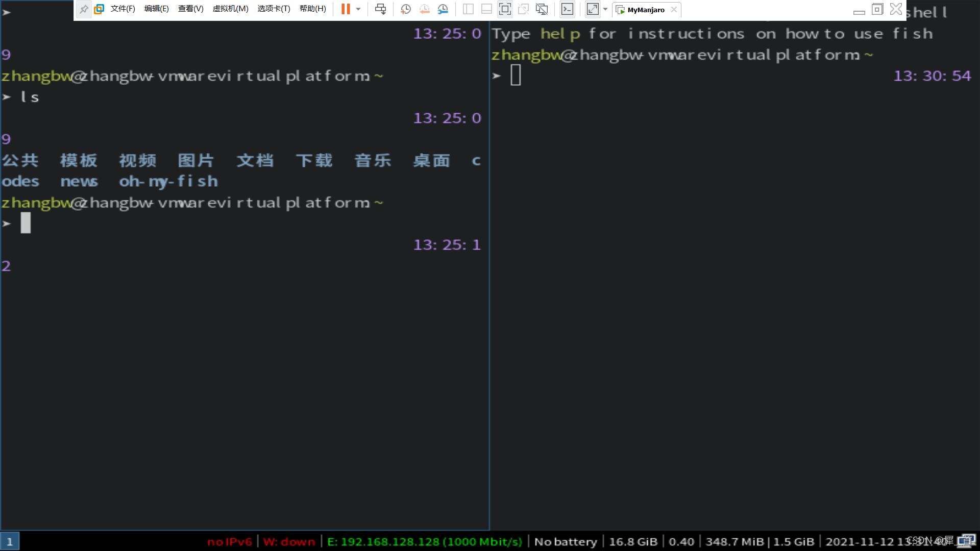
Task: Open the 文件(F) menu
Action: tap(122, 9)
